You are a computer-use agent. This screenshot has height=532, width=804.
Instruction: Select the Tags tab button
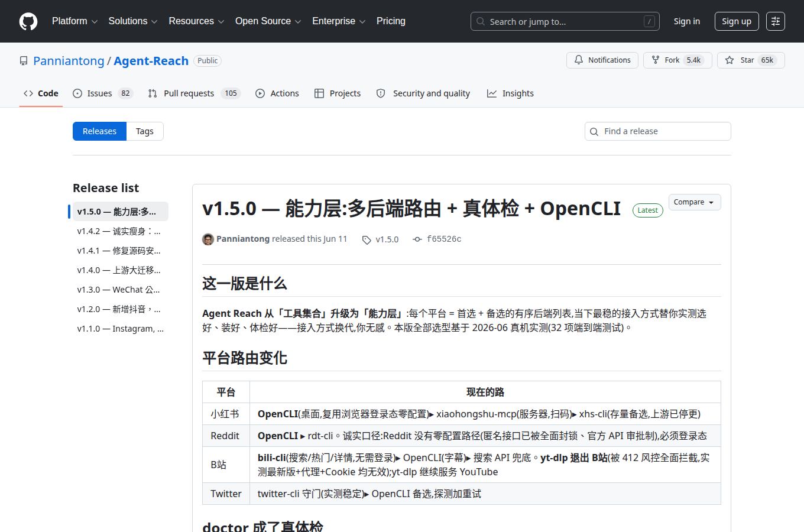145,131
